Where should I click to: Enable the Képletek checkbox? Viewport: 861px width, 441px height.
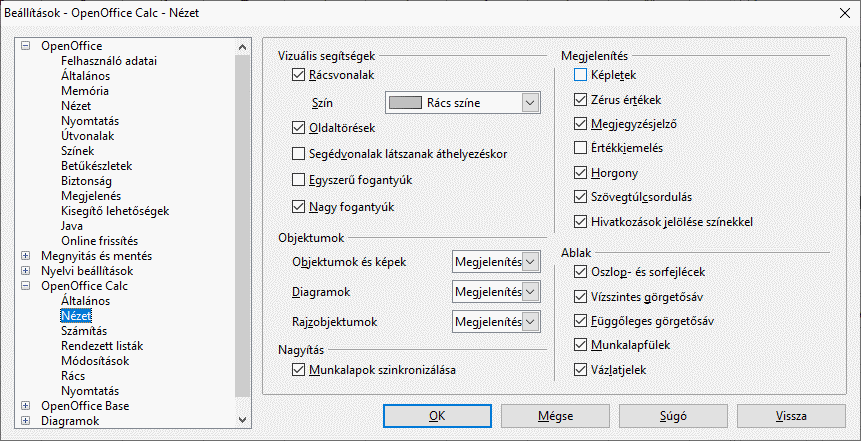581,75
